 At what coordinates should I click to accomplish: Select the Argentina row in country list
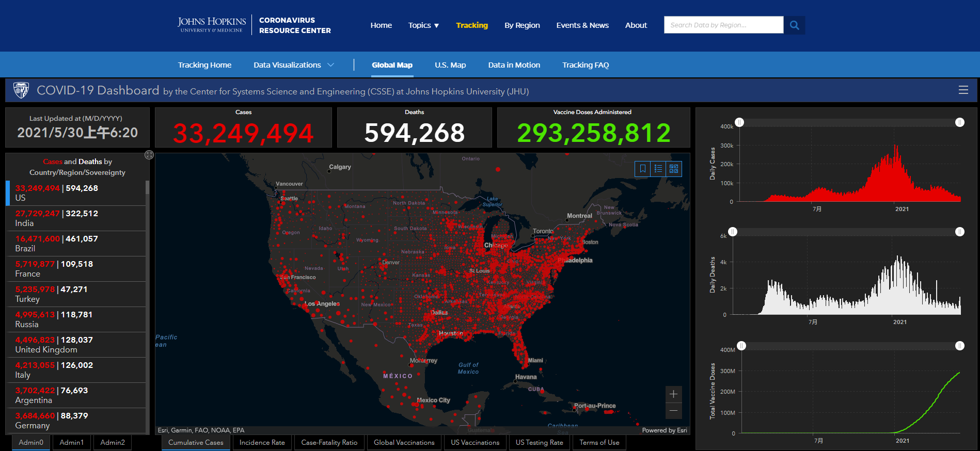(x=76, y=395)
